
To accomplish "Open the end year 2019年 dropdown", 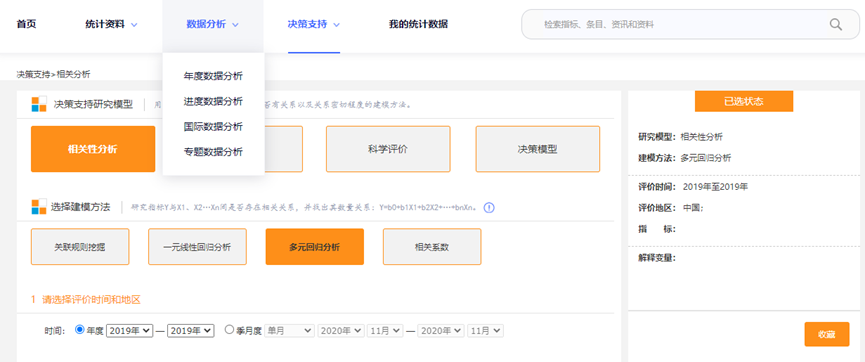I will [x=190, y=331].
